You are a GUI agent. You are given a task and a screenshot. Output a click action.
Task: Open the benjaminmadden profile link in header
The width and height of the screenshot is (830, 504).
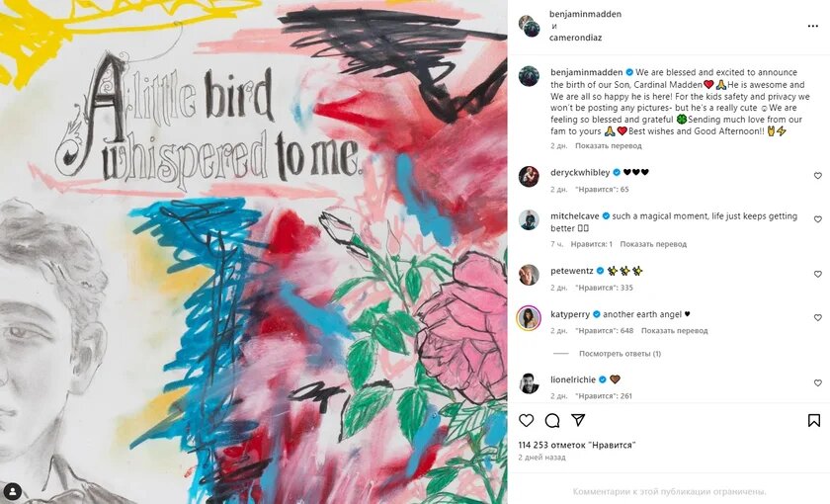585,14
